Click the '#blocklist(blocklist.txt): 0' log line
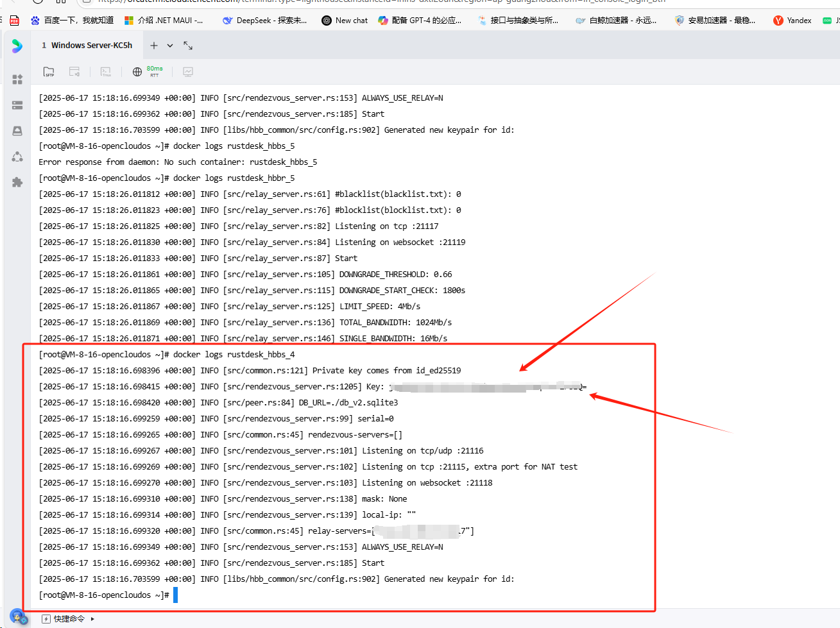The height and width of the screenshot is (628, 840). pos(250,210)
